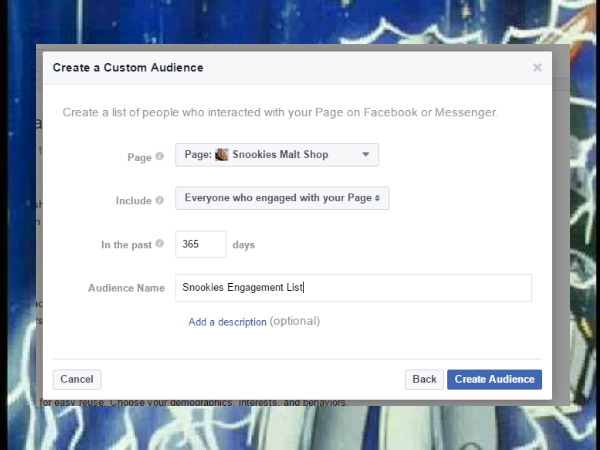Click the Create Audience button
Image resolution: width=600 pixels, height=450 pixels.
pyautogui.click(x=494, y=380)
